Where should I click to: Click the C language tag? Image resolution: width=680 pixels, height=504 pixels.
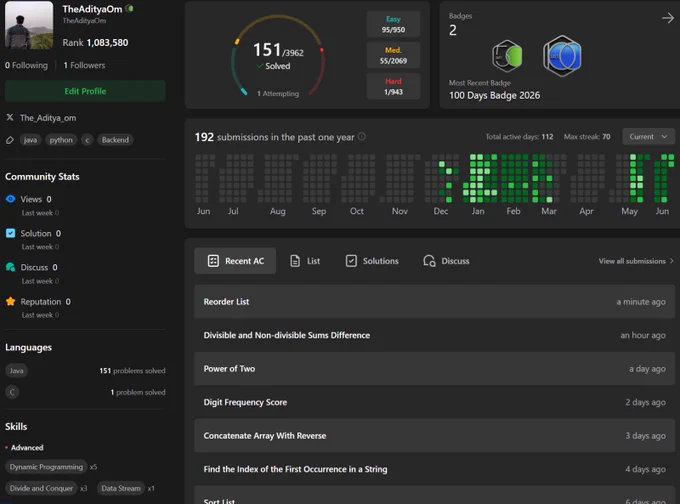click(x=12, y=392)
